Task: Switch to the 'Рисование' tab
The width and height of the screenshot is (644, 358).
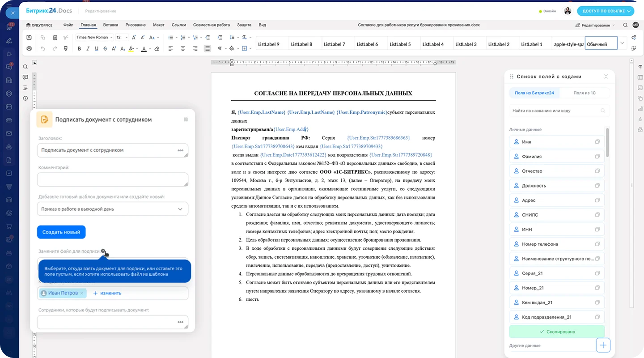Action: point(136,25)
